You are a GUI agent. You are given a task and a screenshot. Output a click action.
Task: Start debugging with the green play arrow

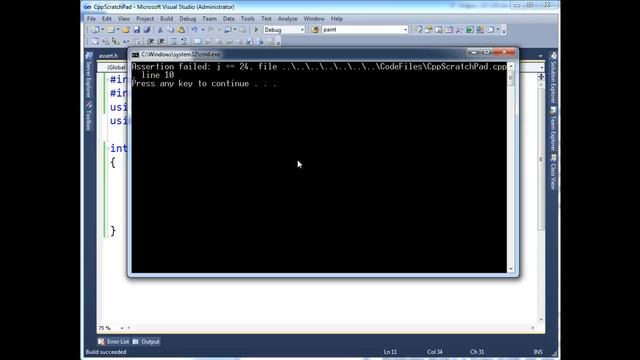pyautogui.click(x=256, y=29)
